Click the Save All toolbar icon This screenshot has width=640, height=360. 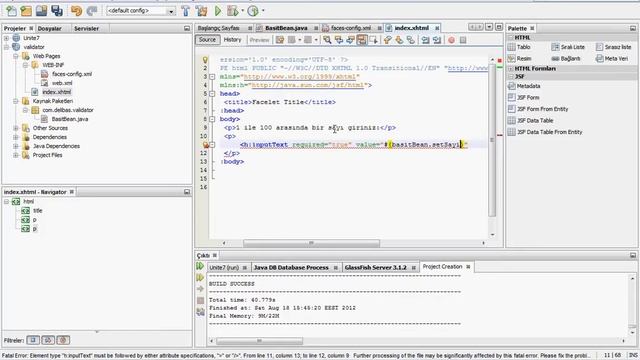click(x=57, y=11)
